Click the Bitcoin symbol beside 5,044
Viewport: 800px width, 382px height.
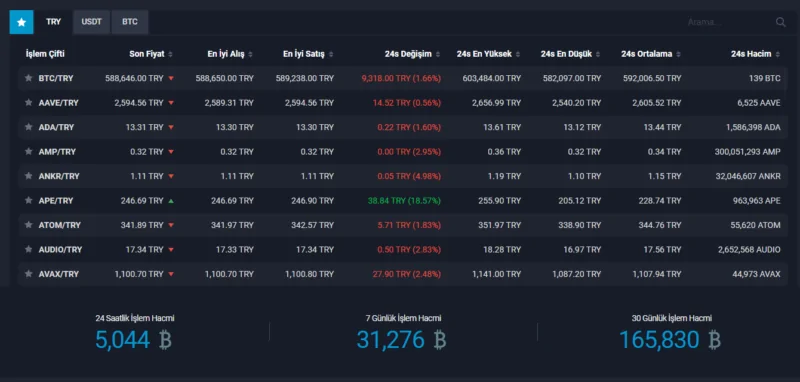165,340
